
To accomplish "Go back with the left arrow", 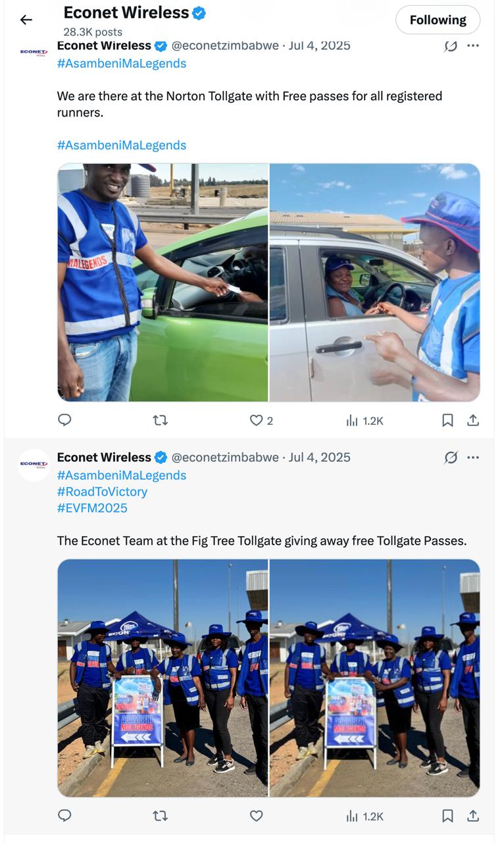I will [26, 20].
